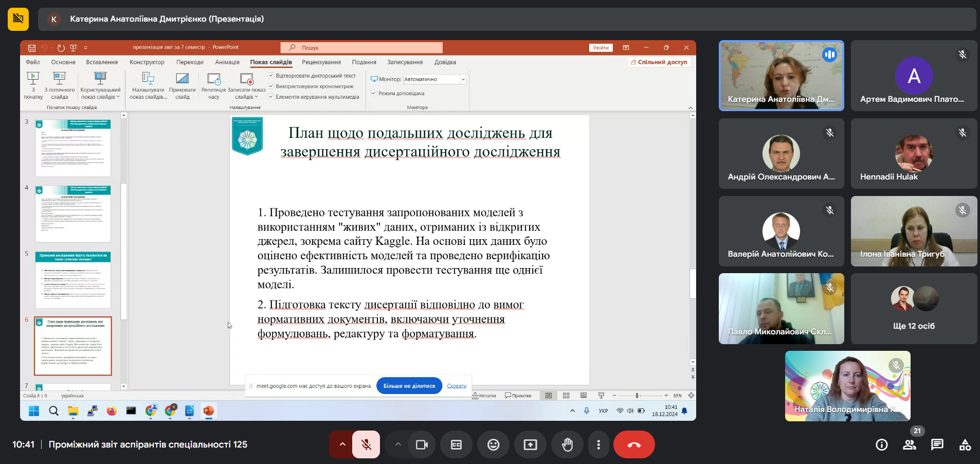Send a reaction emoji in Meet
980x464 pixels.
pos(493,444)
